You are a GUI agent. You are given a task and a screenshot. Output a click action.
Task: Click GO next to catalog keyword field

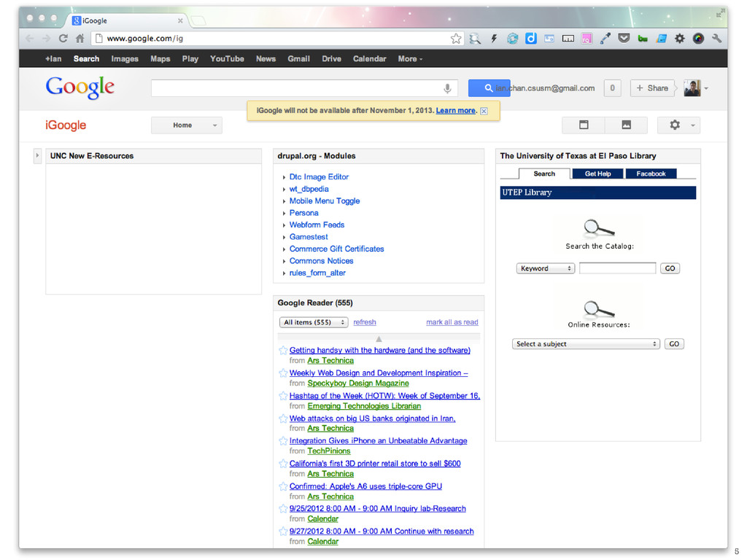click(x=670, y=268)
